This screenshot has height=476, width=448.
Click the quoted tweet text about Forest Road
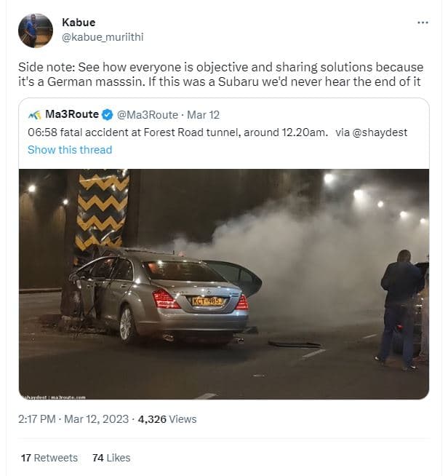pos(217,132)
